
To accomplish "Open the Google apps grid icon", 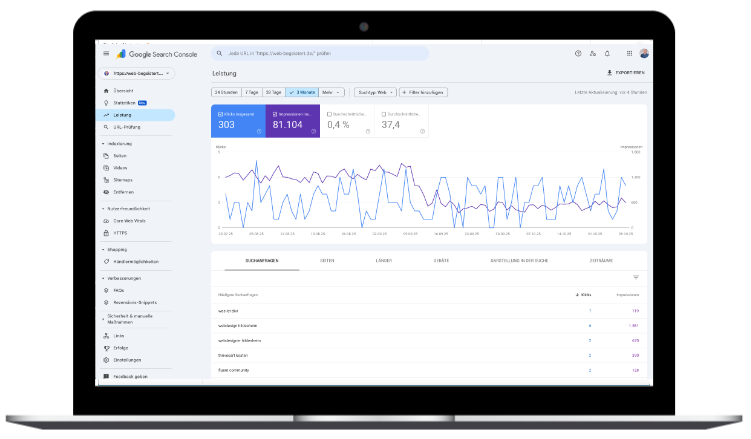I will coord(610,53).
